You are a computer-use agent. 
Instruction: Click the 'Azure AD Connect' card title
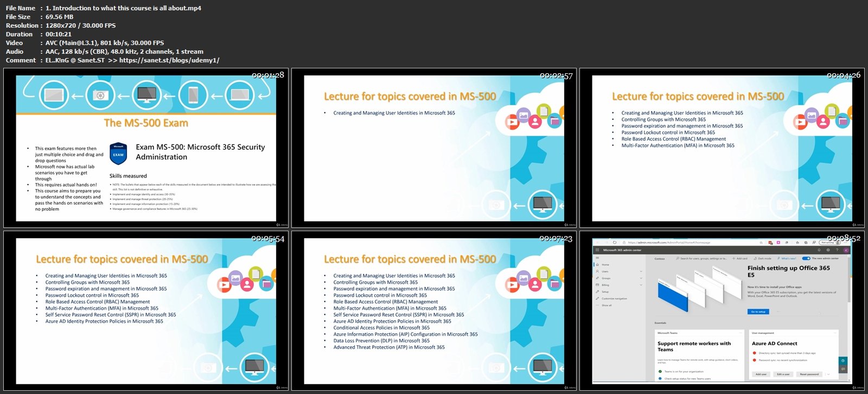pyautogui.click(x=775, y=344)
